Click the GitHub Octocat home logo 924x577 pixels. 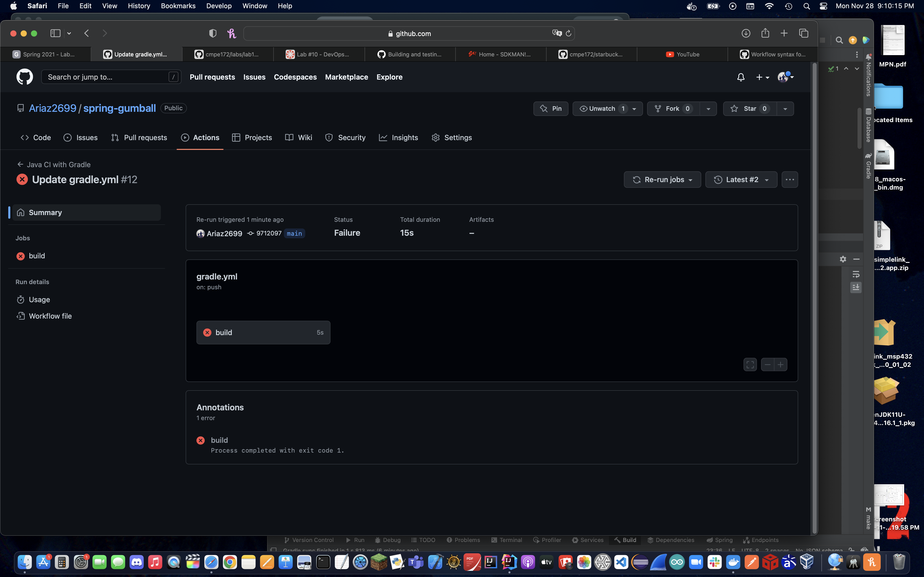click(x=24, y=77)
